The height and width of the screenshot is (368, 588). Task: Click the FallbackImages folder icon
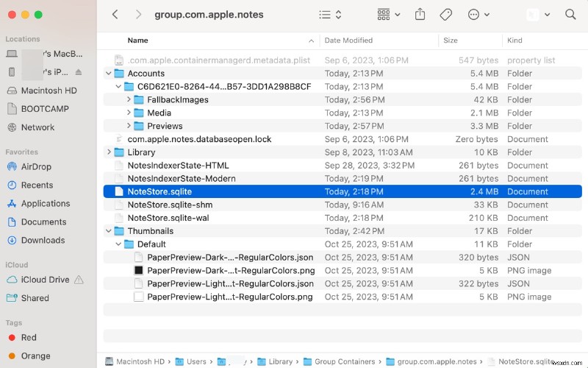139,99
